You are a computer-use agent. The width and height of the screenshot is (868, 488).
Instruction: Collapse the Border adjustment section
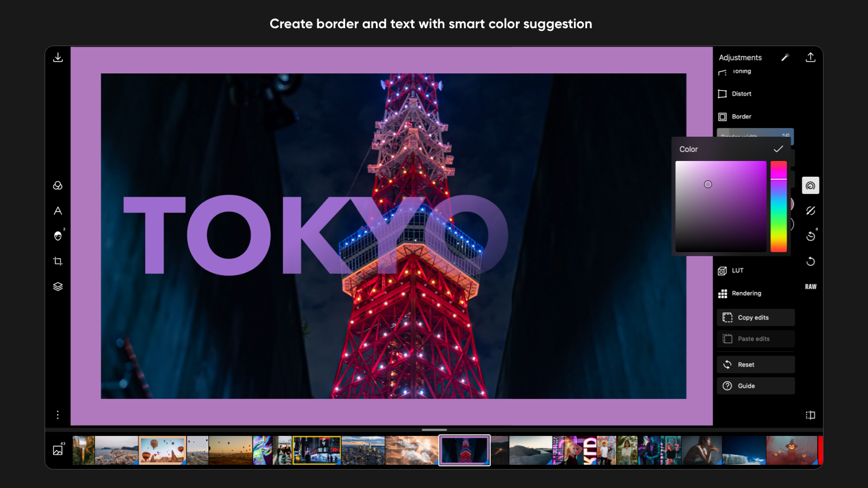741,117
